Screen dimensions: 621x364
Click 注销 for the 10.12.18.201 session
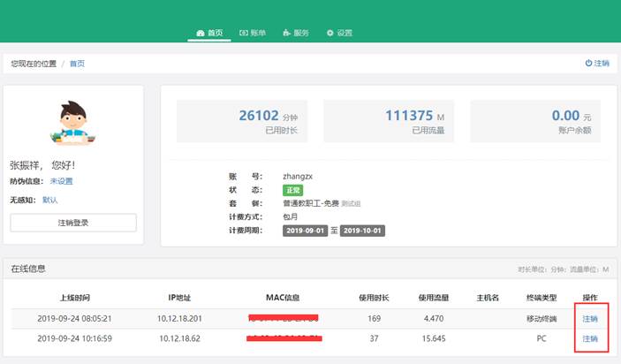[x=589, y=318]
